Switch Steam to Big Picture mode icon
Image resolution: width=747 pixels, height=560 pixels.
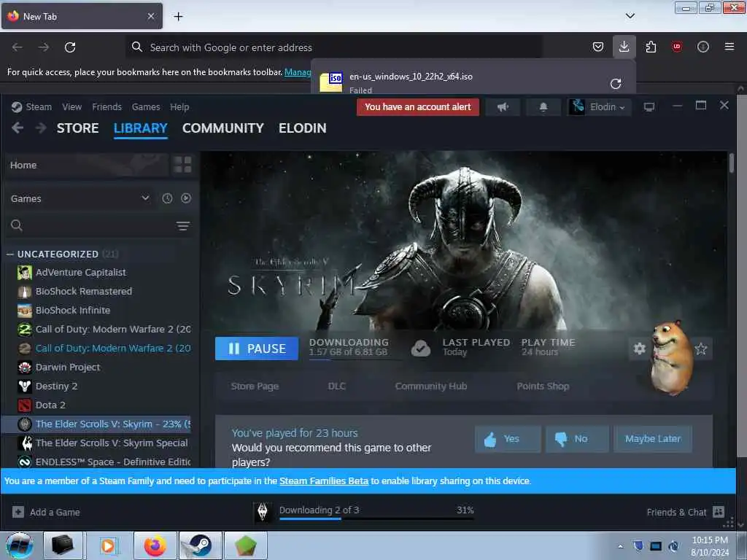(649, 107)
